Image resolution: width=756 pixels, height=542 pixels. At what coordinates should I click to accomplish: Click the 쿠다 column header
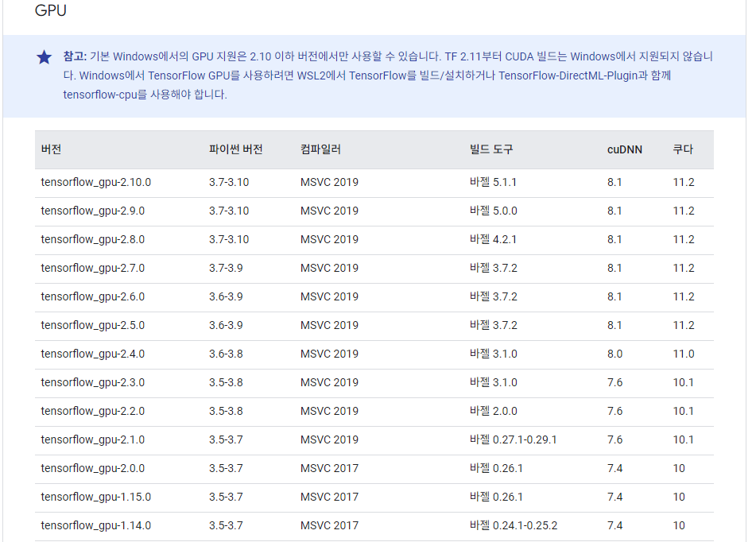[x=683, y=149]
